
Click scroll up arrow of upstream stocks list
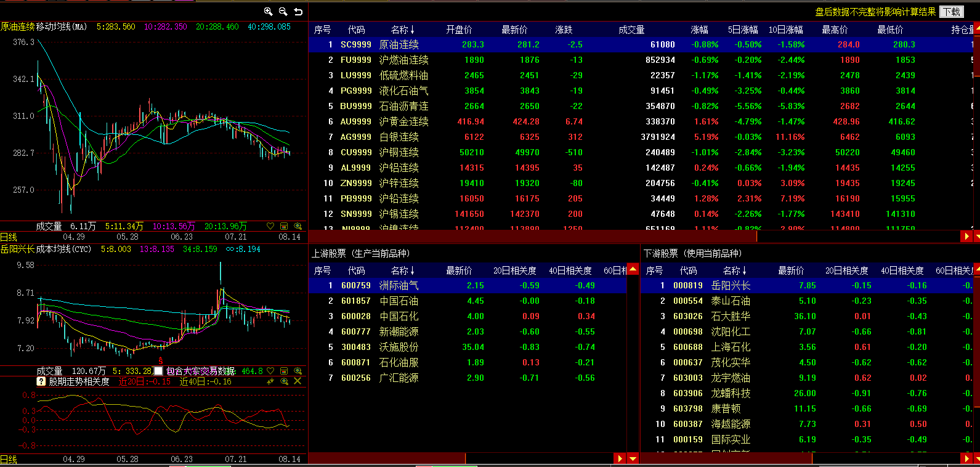(633, 270)
